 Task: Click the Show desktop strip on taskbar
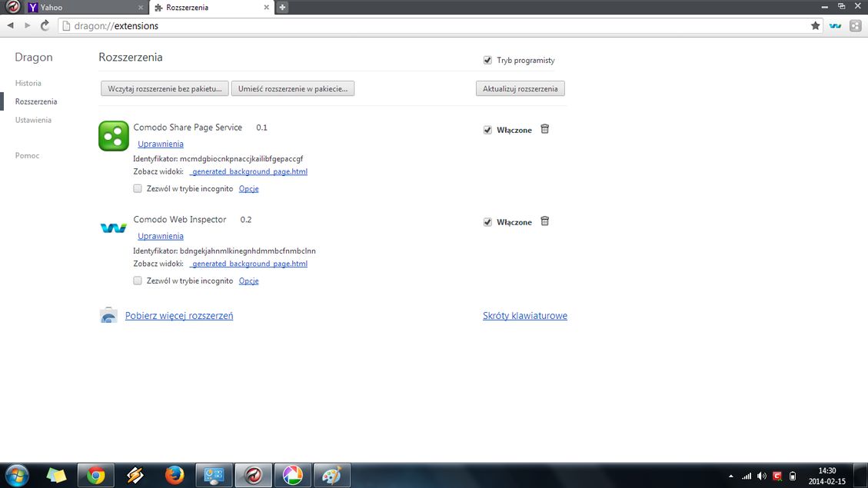point(861,475)
